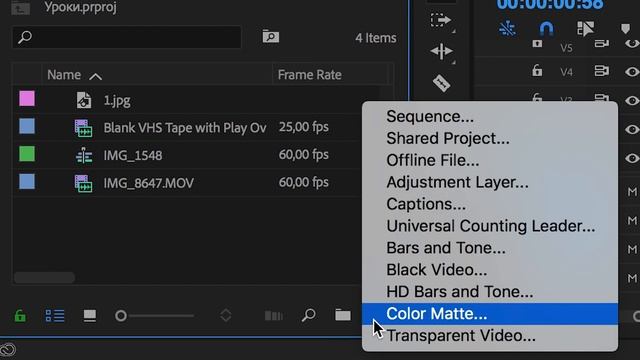Open the sort icons button
Viewport: 640px width, 360px height.
pyautogui.click(x=226, y=315)
